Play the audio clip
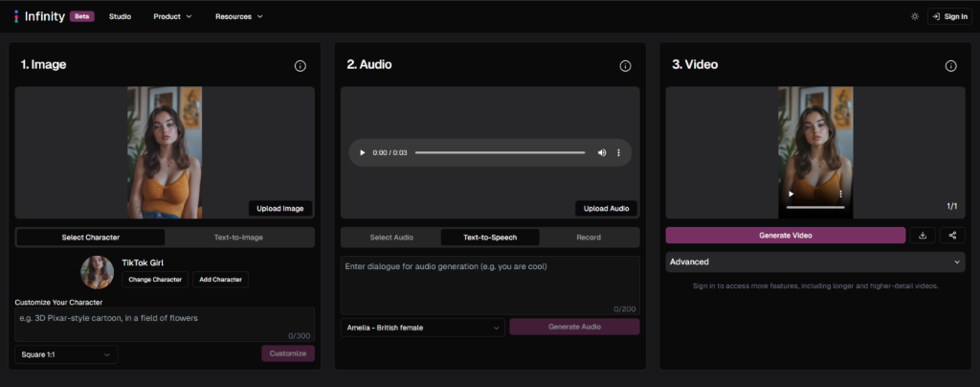Viewport: 980px width, 387px height. [362, 152]
